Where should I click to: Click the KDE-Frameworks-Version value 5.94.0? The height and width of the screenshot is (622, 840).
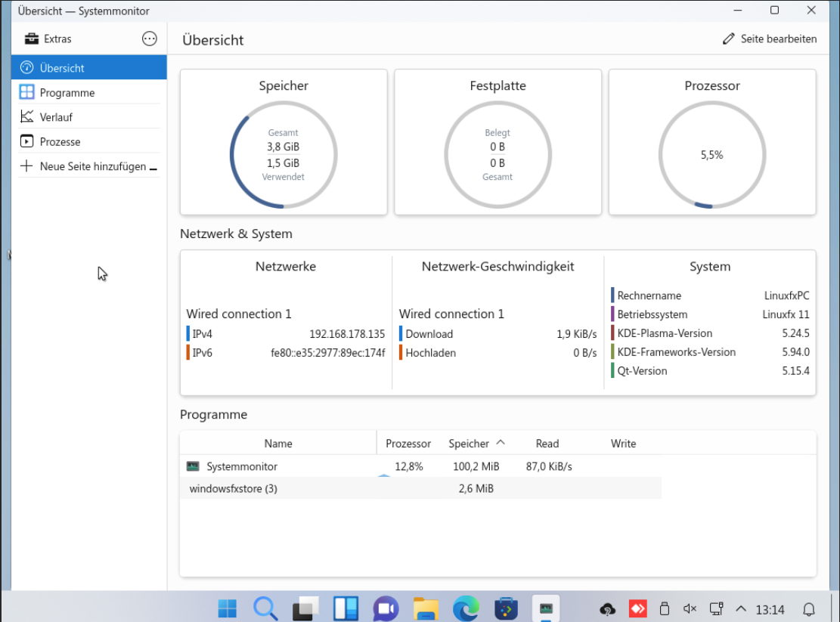(x=795, y=351)
